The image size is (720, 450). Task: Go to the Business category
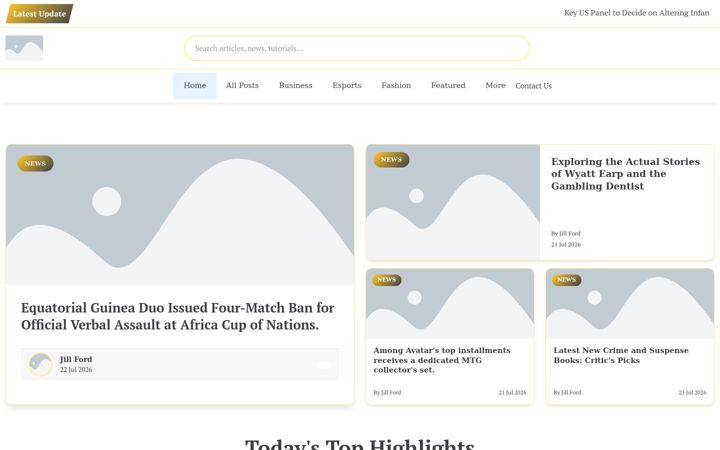coord(295,85)
